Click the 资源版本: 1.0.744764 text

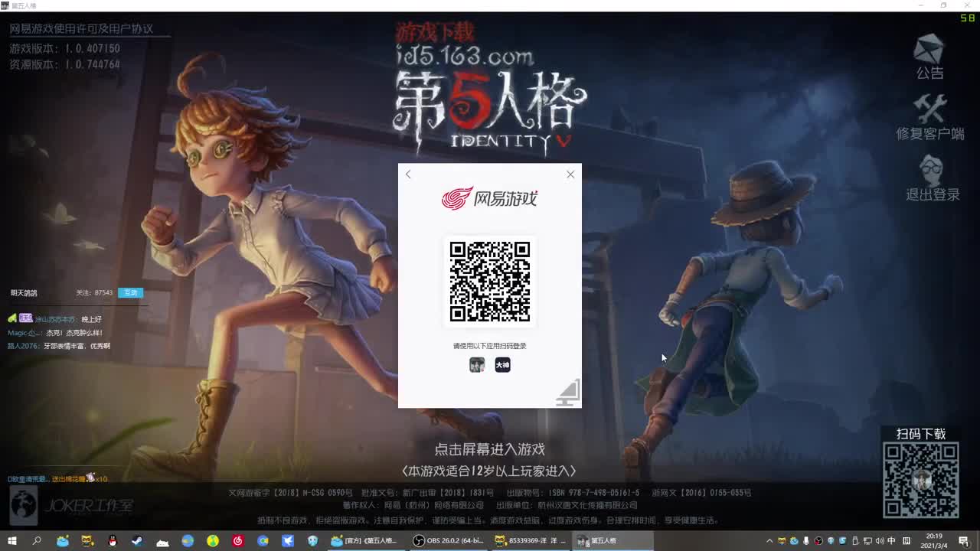point(65,64)
